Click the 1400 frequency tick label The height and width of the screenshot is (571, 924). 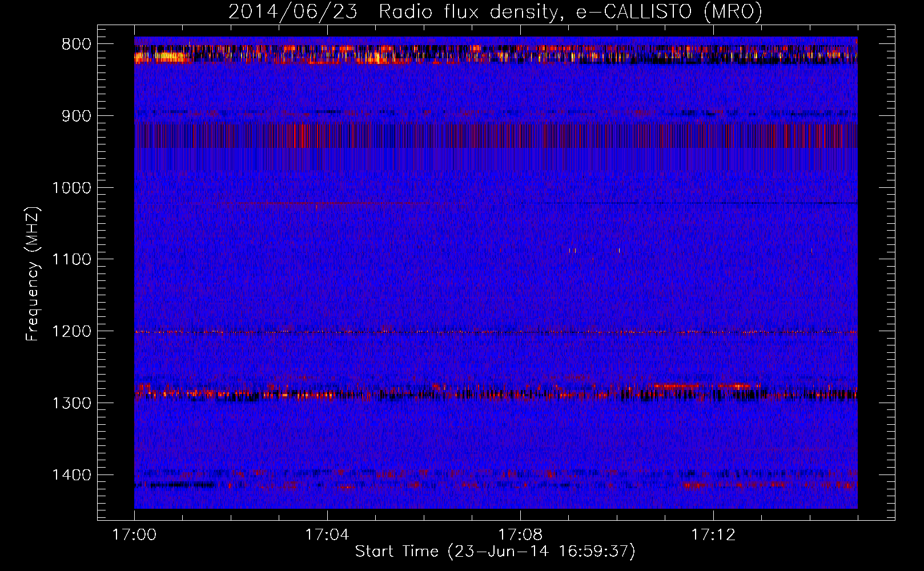(71, 475)
